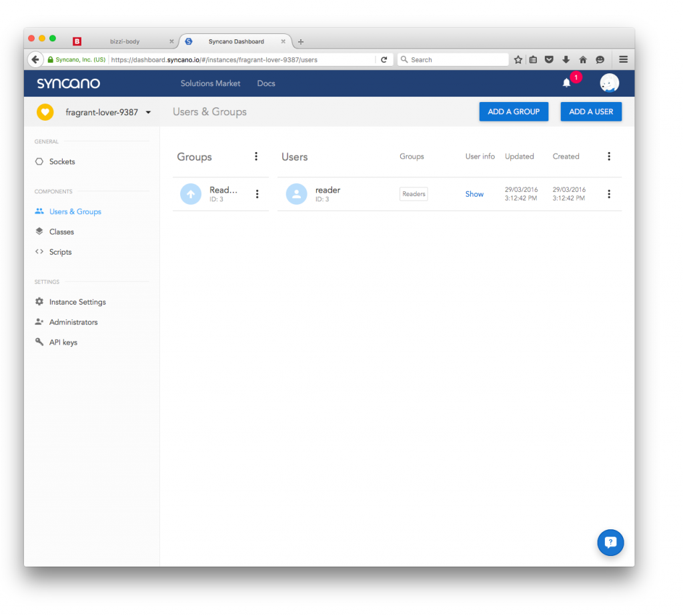Screen dimensions: 683x616
Task: Click the Sockets hexagon icon
Action: [39, 161]
